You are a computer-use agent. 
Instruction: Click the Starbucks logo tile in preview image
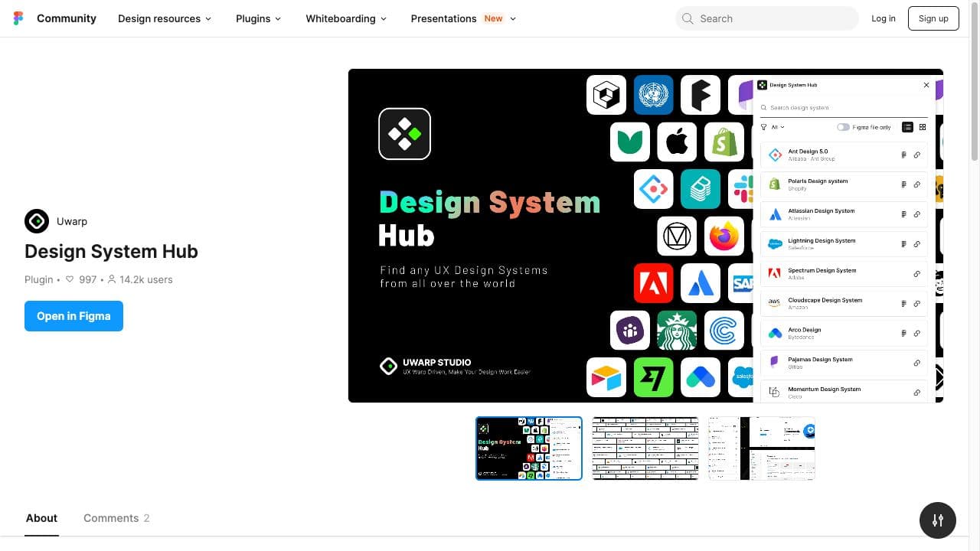click(677, 330)
